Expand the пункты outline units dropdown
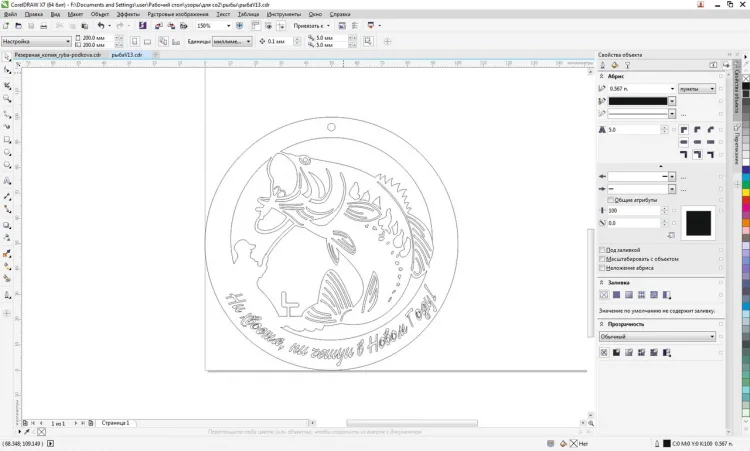The width and height of the screenshot is (750, 451). click(x=696, y=89)
